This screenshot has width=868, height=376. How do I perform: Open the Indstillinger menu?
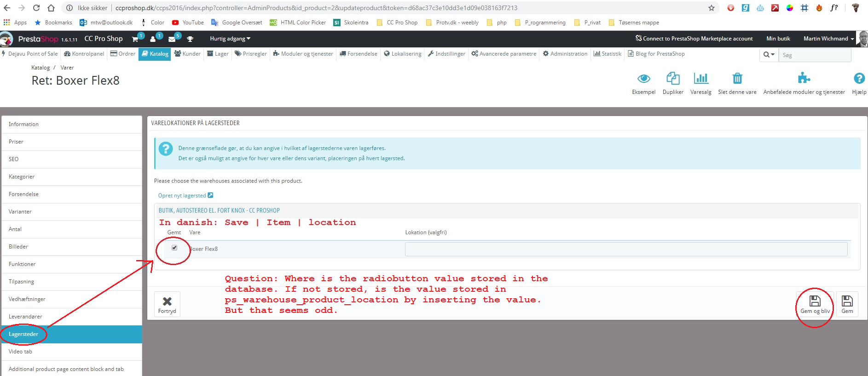pos(446,54)
